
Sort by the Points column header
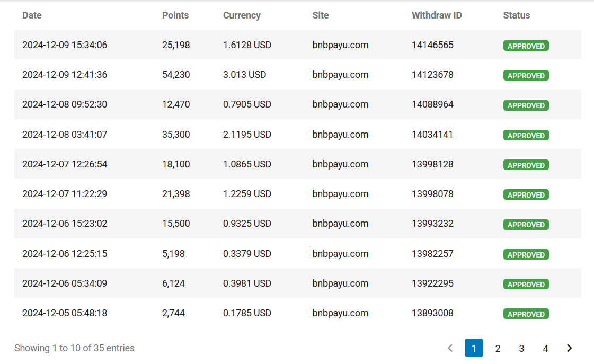[x=175, y=15]
